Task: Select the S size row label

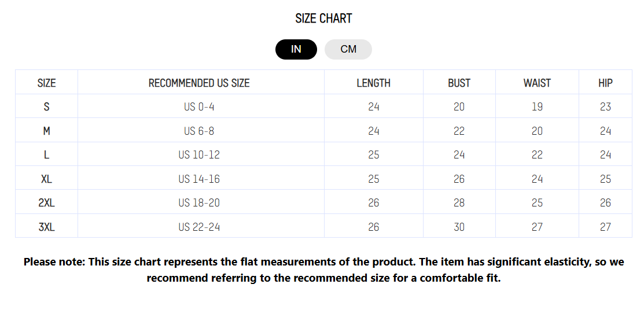Action: tap(46, 107)
